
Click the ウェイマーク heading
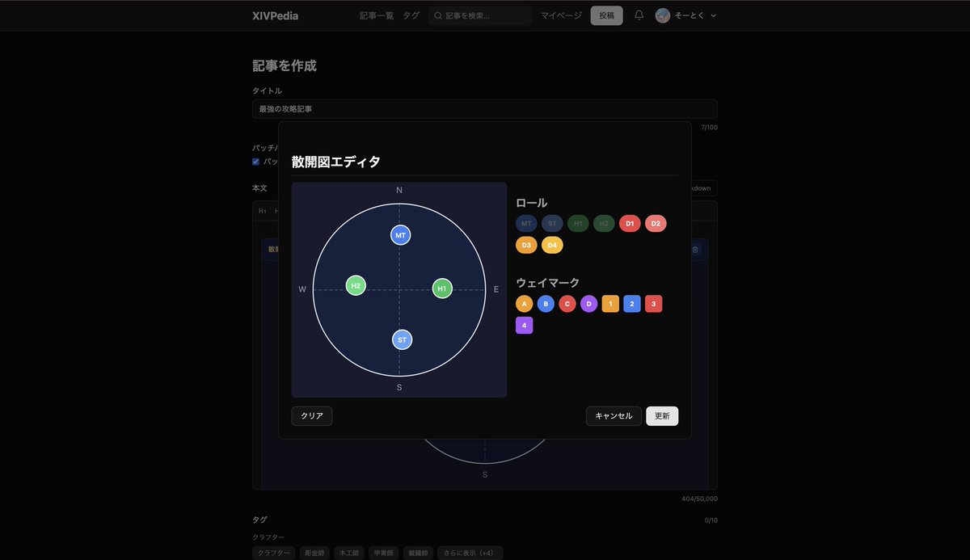coord(548,283)
